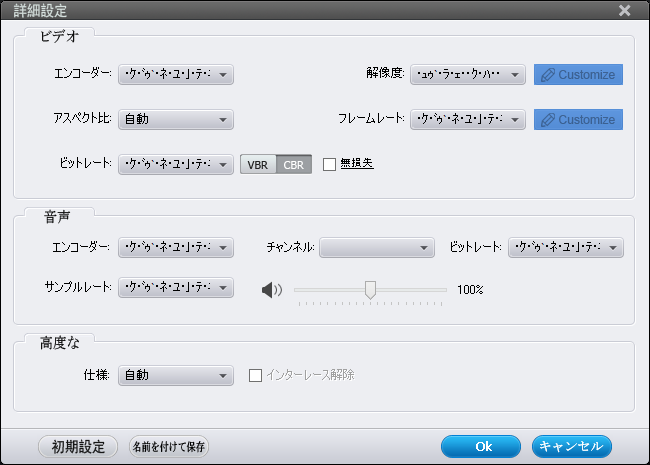Open the audio チャンネル dropdown

(376, 247)
